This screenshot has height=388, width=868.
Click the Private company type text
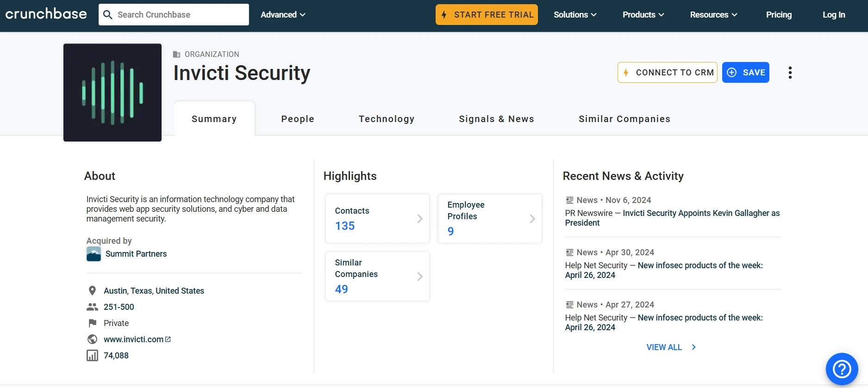coord(116,323)
